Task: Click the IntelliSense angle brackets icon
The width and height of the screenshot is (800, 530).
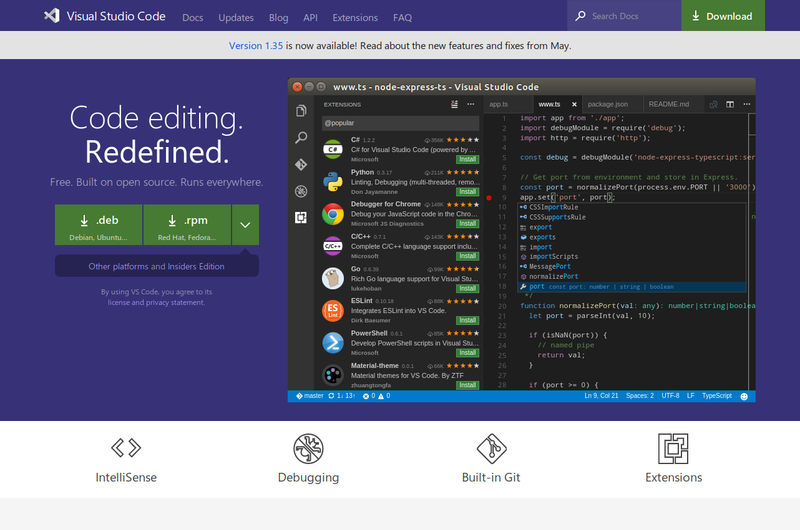Action: [x=126, y=448]
